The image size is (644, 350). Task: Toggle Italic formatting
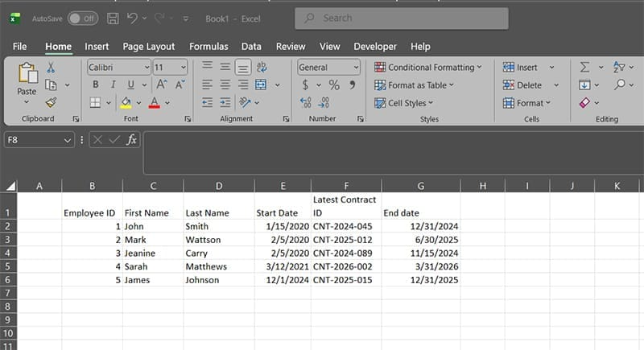[113, 84]
